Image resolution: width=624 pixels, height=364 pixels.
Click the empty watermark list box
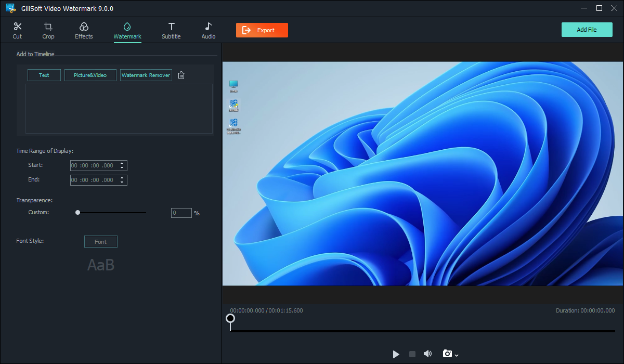[x=119, y=109]
